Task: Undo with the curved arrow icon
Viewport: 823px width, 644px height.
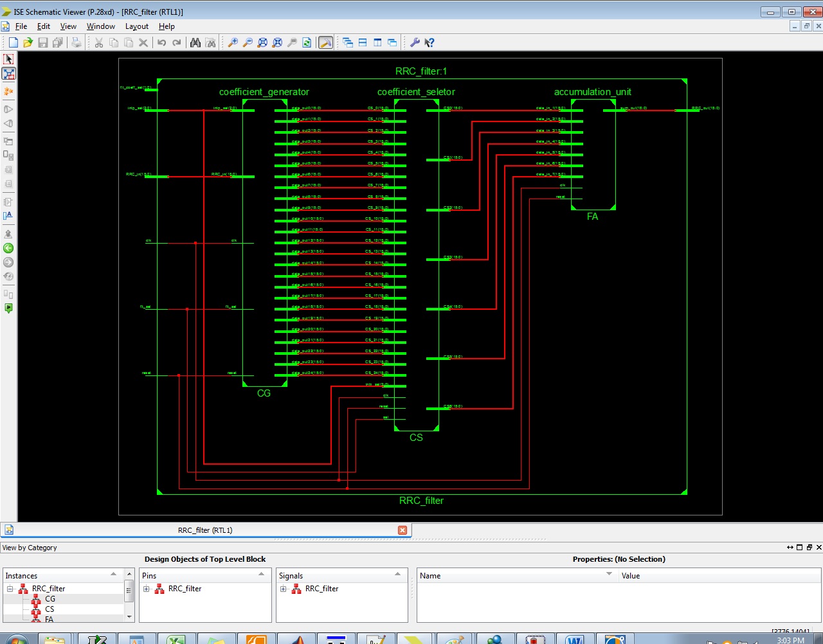Action: (x=161, y=42)
